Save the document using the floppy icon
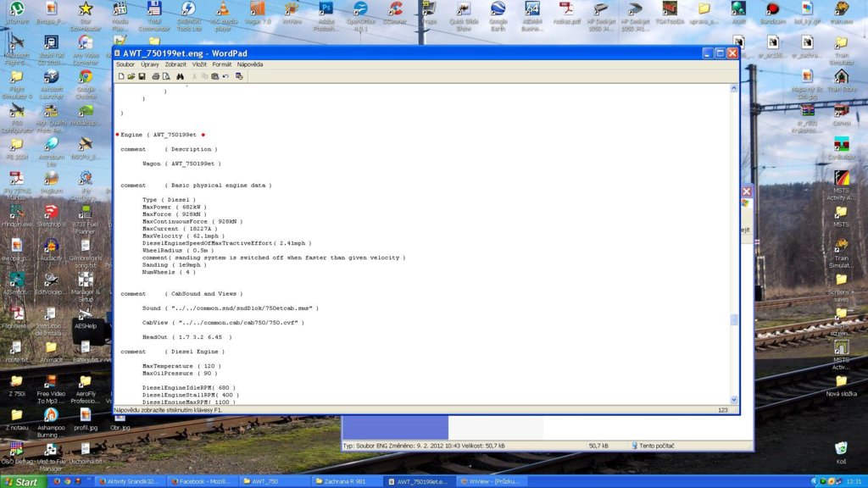Screen dimensions: 868x488 coord(142,76)
